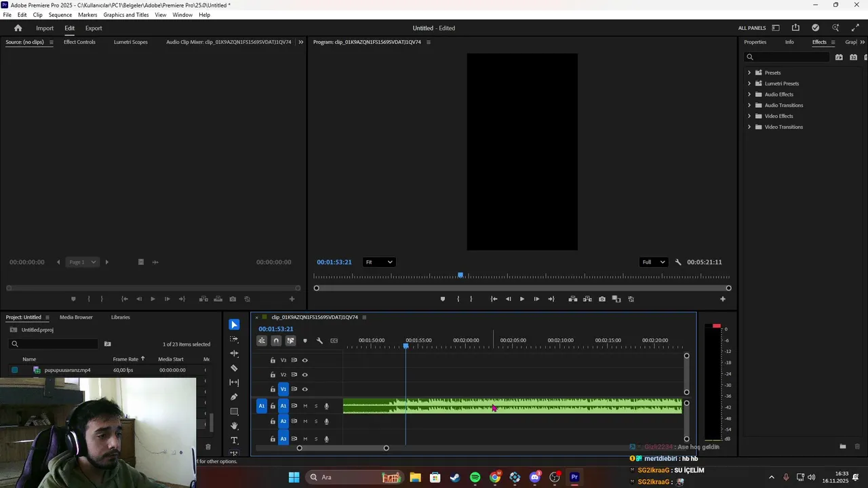
Task: Select the Selection tool arrow
Action: tap(234, 325)
